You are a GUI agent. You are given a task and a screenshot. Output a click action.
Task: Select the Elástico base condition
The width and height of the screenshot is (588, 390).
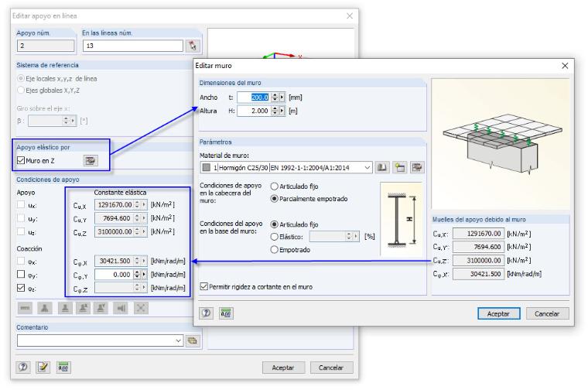[x=274, y=237]
